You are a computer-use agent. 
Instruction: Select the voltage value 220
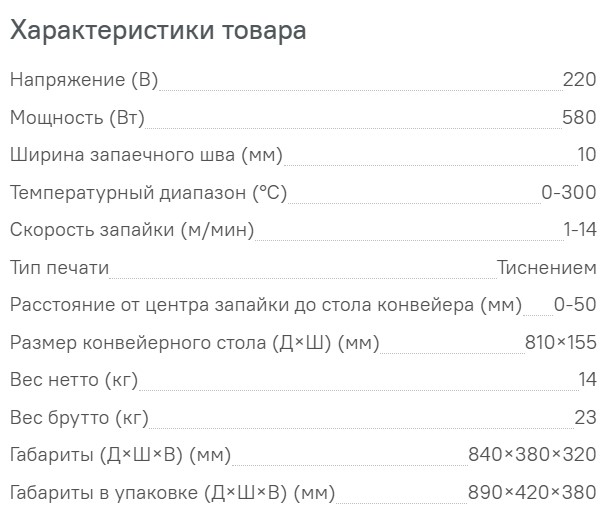[x=579, y=80]
